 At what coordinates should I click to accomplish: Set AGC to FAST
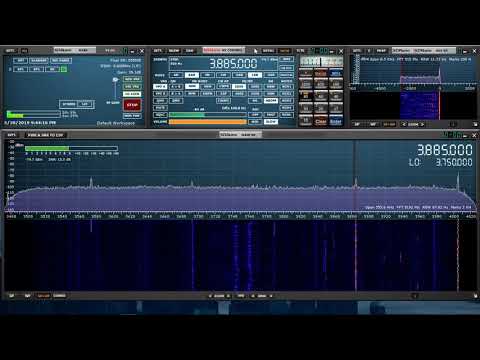(x=271, y=115)
